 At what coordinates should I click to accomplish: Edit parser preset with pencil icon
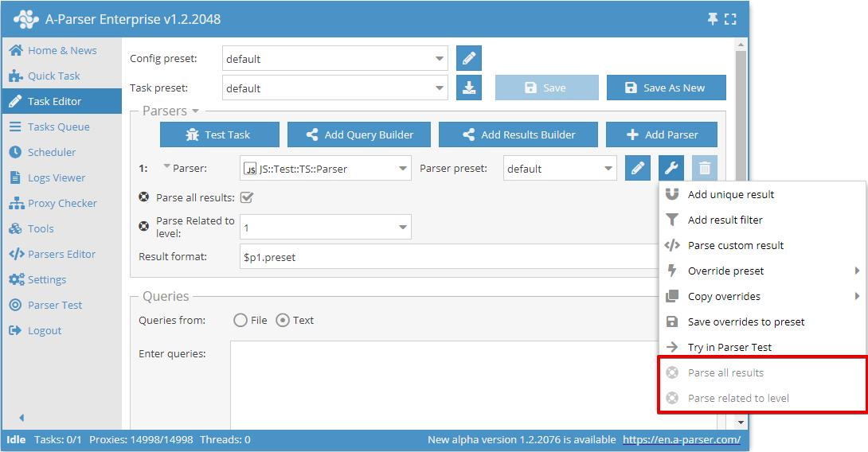click(638, 169)
